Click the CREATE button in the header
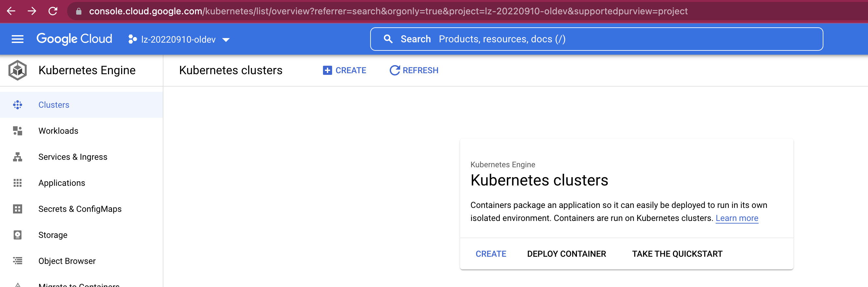The height and width of the screenshot is (287, 868). (344, 70)
